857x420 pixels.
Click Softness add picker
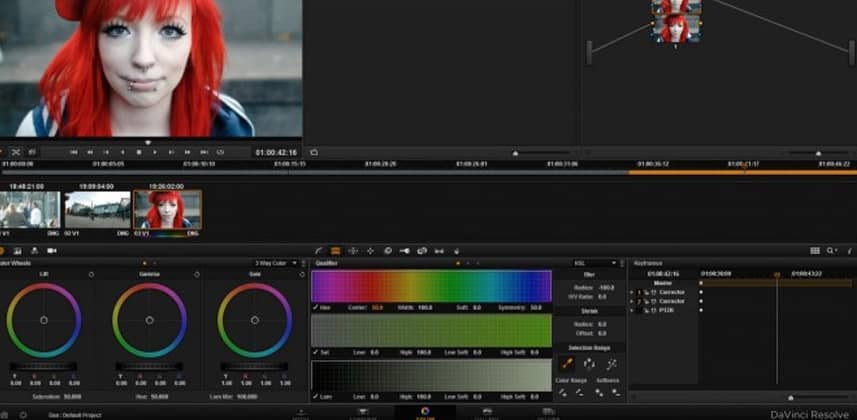[600, 392]
